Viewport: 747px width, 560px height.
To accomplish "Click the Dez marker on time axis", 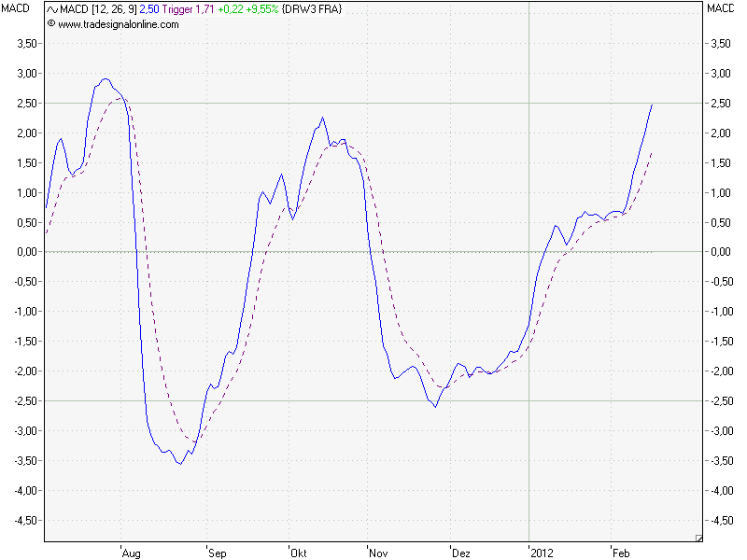I will pos(460,553).
